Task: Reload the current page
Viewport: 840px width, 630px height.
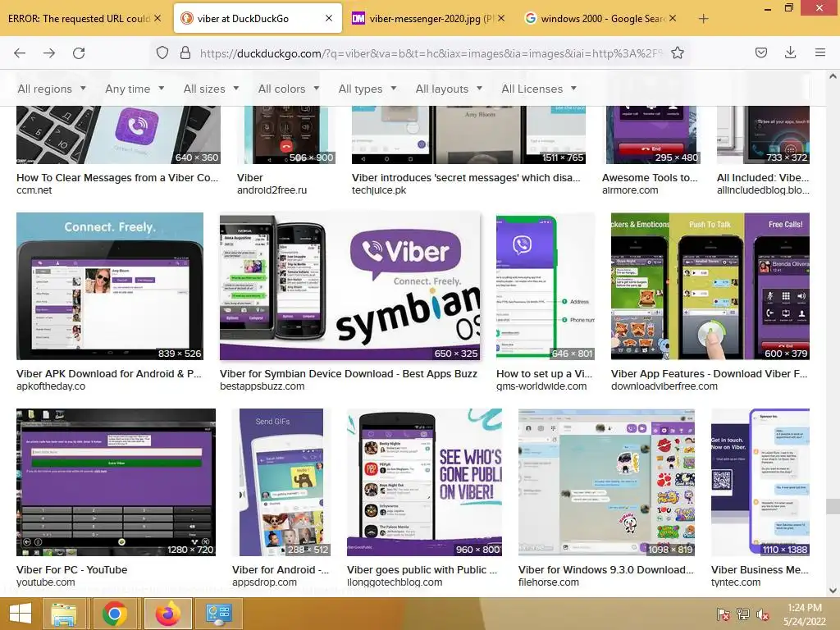Action: point(79,53)
